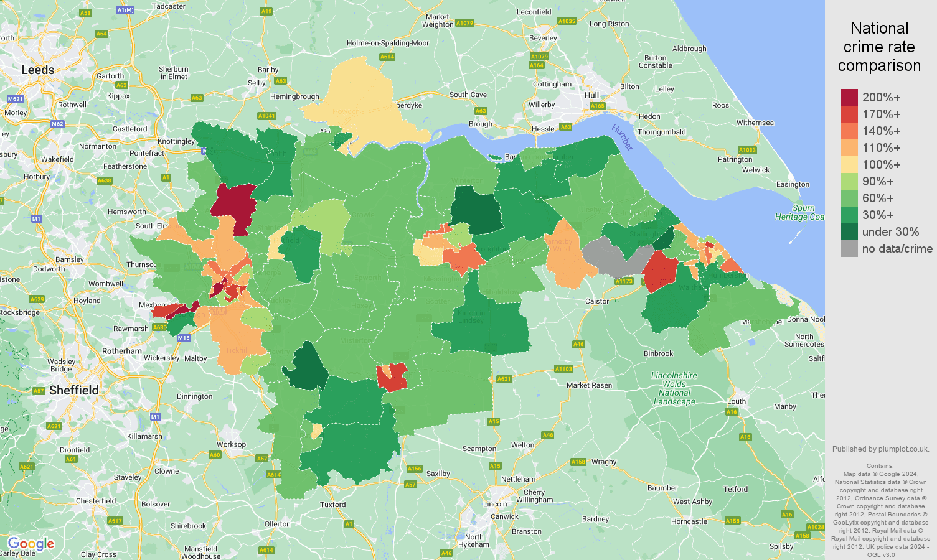
Task: Click the Wakefield town label
Action: [x=57, y=159]
